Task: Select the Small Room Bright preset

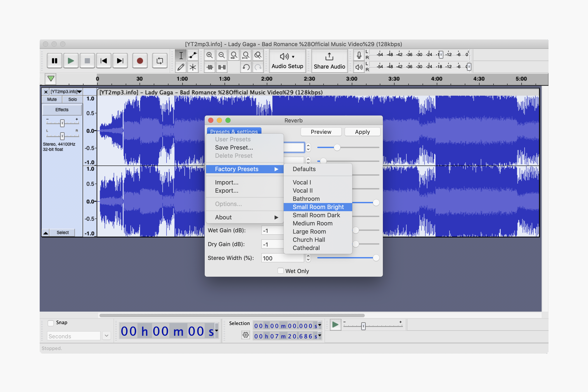Action: pyautogui.click(x=318, y=207)
